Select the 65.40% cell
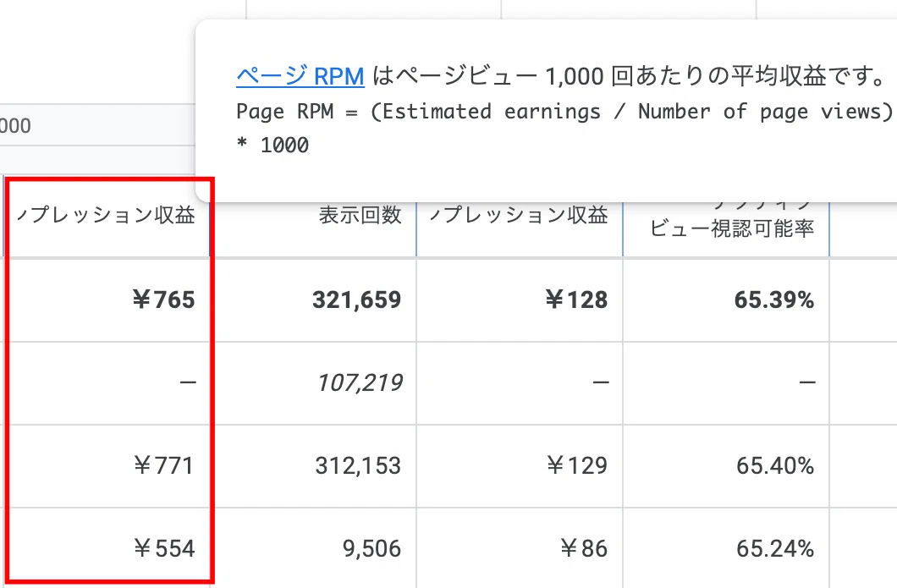Screen dimensions: 897x588 coord(775,465)
